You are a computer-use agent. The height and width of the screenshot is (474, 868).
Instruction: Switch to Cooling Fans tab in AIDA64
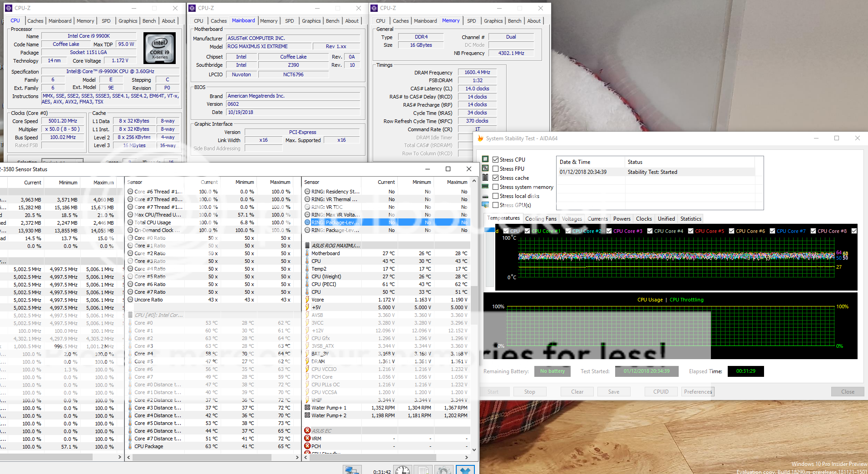tap(541, 219)
